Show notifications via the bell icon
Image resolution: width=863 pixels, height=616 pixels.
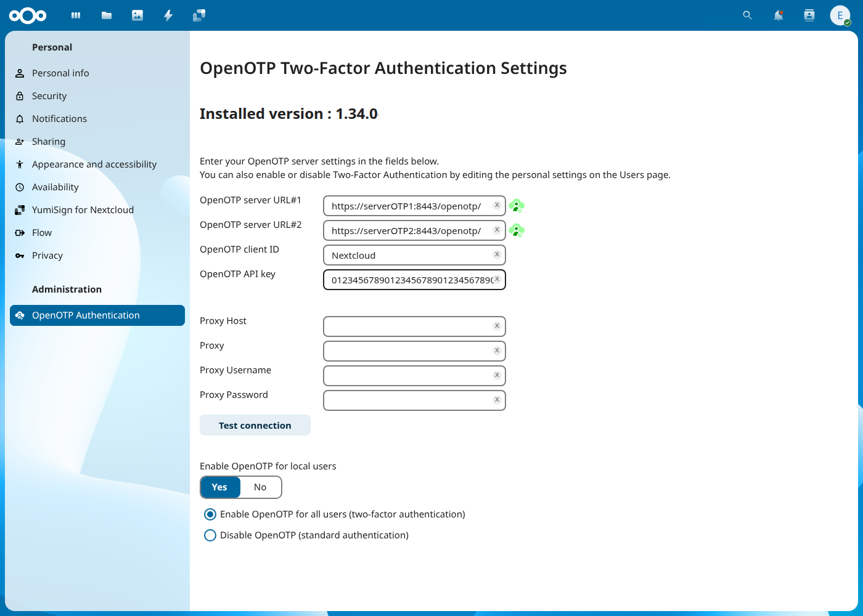pyautogui.click(x=779, y=15)
